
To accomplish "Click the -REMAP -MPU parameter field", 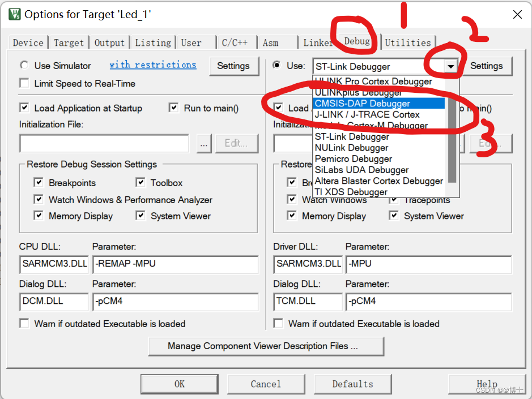I will 175,264.
